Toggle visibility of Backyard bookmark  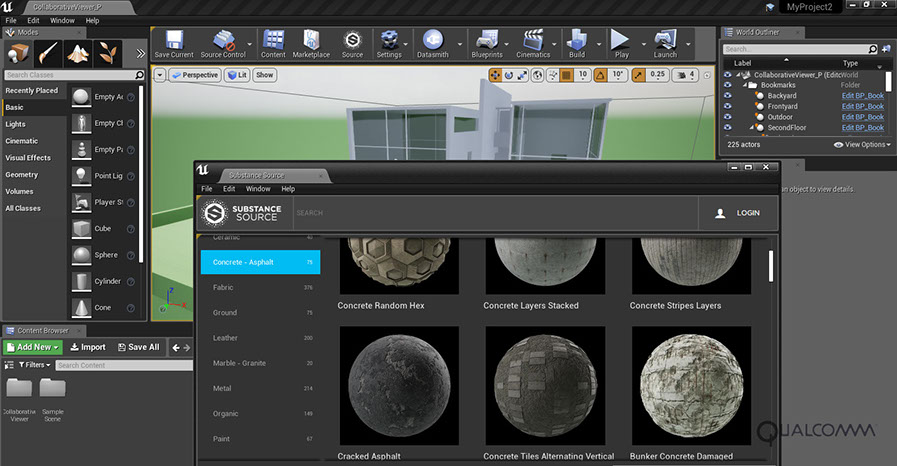coord(728,96)
